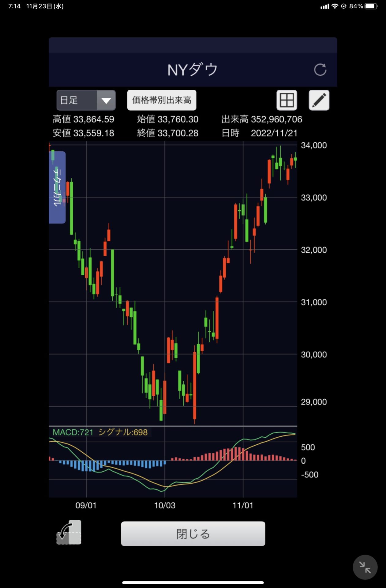Tap the shrink arrows icon in the corner
Viewport: 386px width, 588px height.
click(x=365, y=567)
